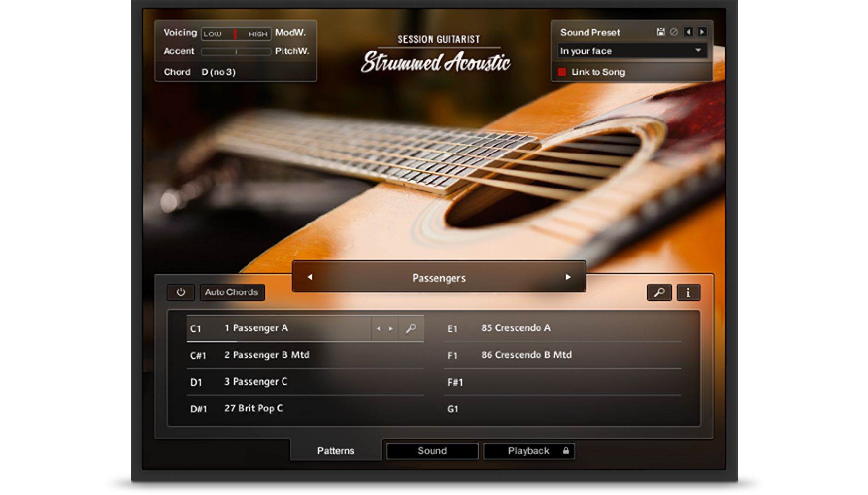Toggle the Auto Chords button

(232, 292)
